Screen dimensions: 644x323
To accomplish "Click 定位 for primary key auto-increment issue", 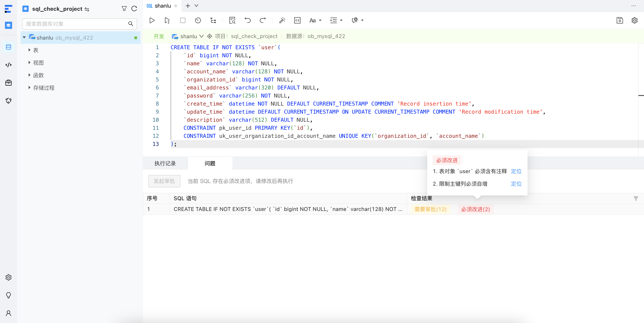I will coord(516,184).
